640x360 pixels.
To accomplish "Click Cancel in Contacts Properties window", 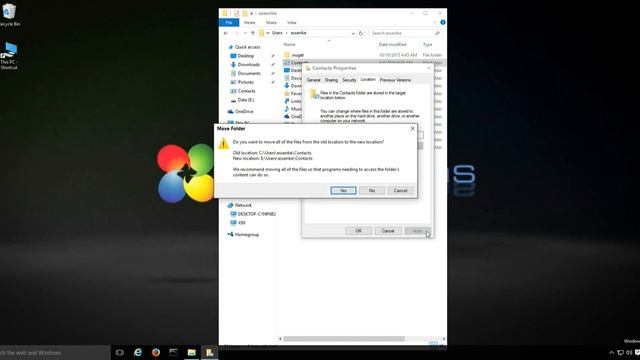I will point(387,231).
